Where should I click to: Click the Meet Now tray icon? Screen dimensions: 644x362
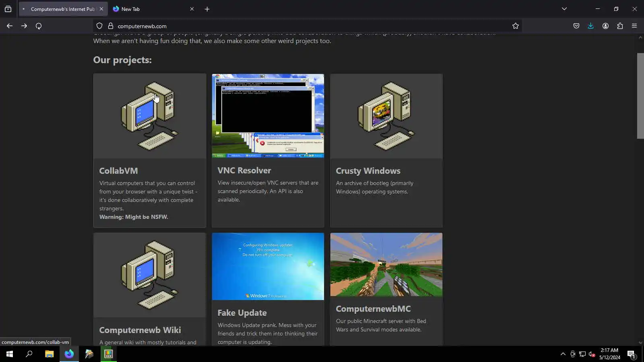(573, 354)
